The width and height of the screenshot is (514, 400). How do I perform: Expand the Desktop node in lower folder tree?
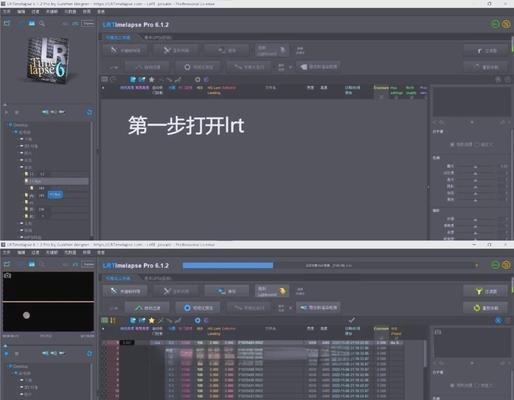click(10, 366)
